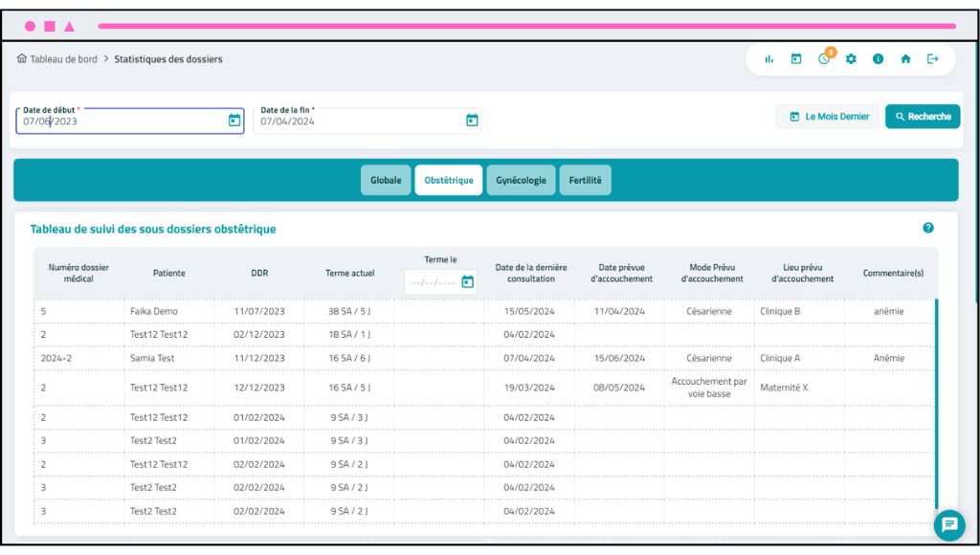Click the Recherche button
Viewport: 980px width, 555px height.
click(x=923, y=116)
